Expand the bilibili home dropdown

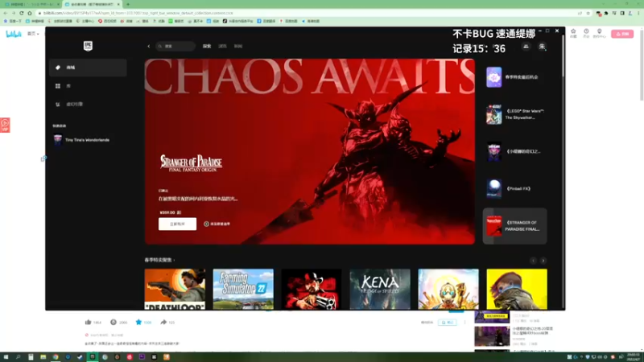tap(33, 34)
